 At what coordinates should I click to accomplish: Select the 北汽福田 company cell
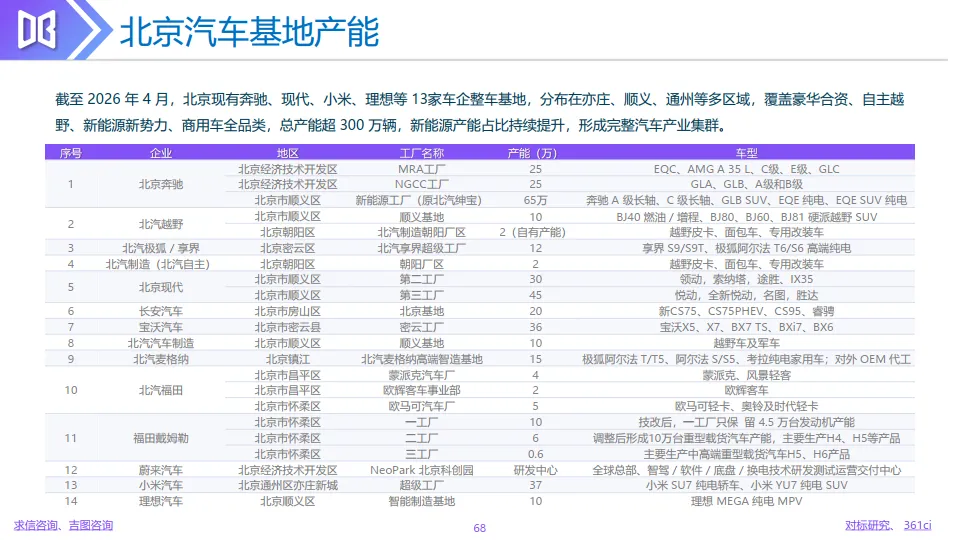[160, 390]
